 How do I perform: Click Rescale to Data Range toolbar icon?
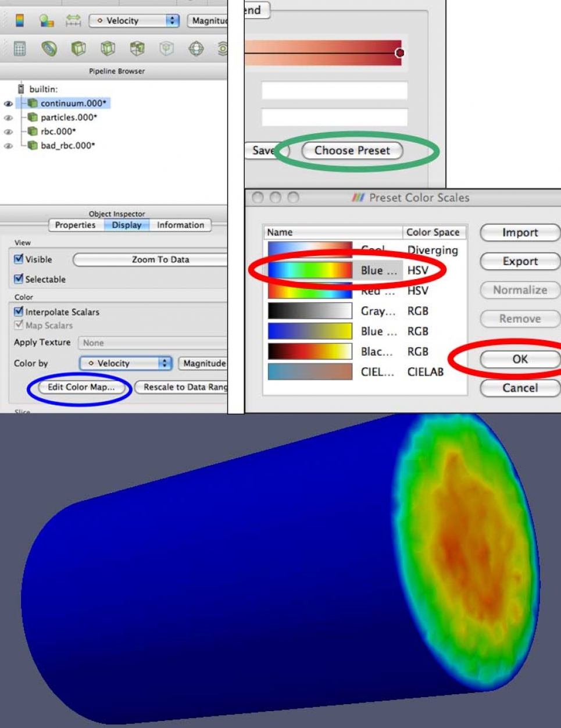[x=73, y=21]
